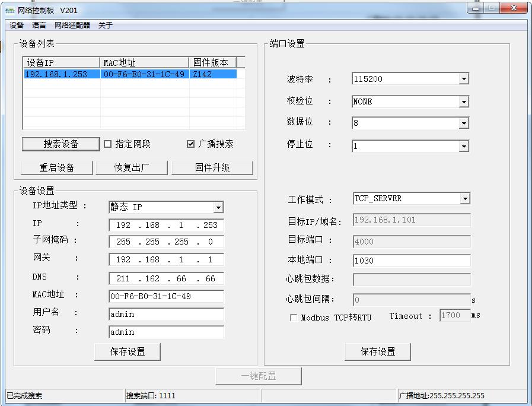
Task: Click the 重启设备 button
Action: (x=56, y=167)
